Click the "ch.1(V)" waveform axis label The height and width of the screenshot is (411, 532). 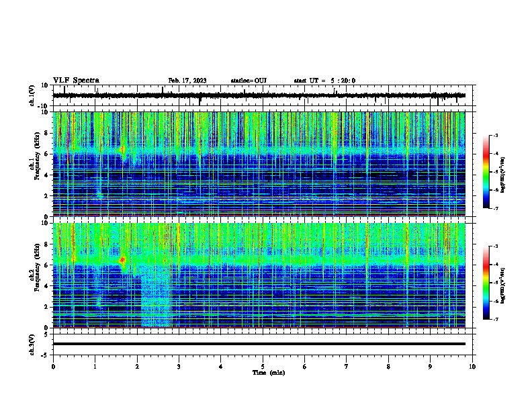click(x=32, y=95)
